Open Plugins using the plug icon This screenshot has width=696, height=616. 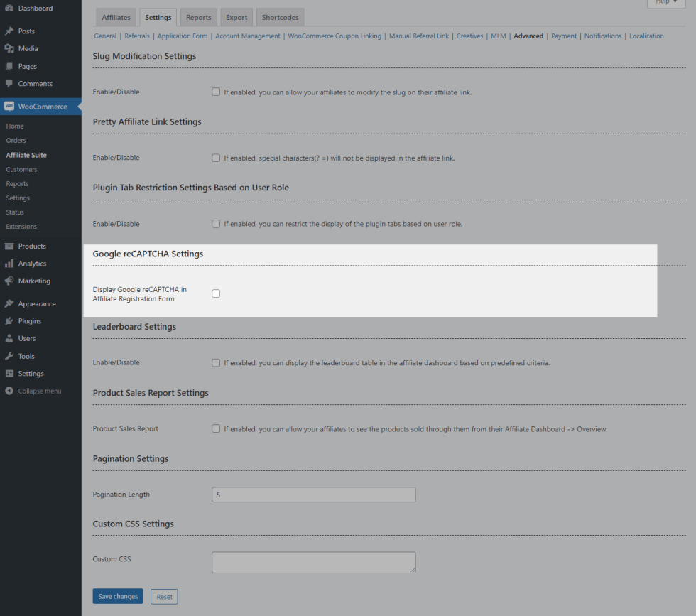point(9,321)
